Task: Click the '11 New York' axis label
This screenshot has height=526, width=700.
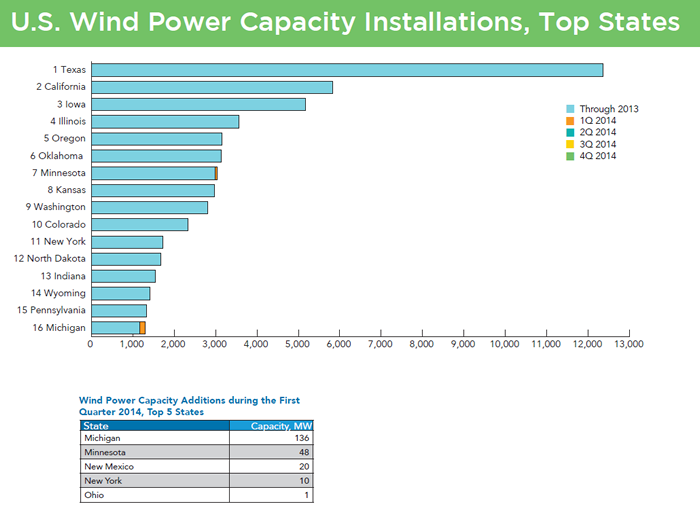Action: pos(58,242)
